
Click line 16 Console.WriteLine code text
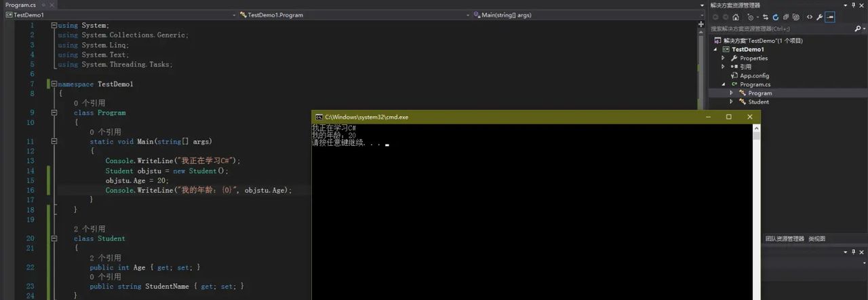(x=199, y=191)
